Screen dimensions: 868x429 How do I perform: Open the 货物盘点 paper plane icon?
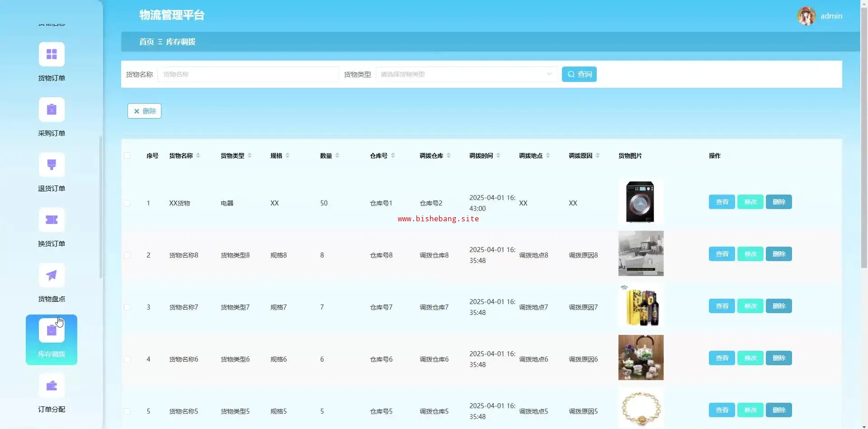pyautogui.click(x=52, y=275)
